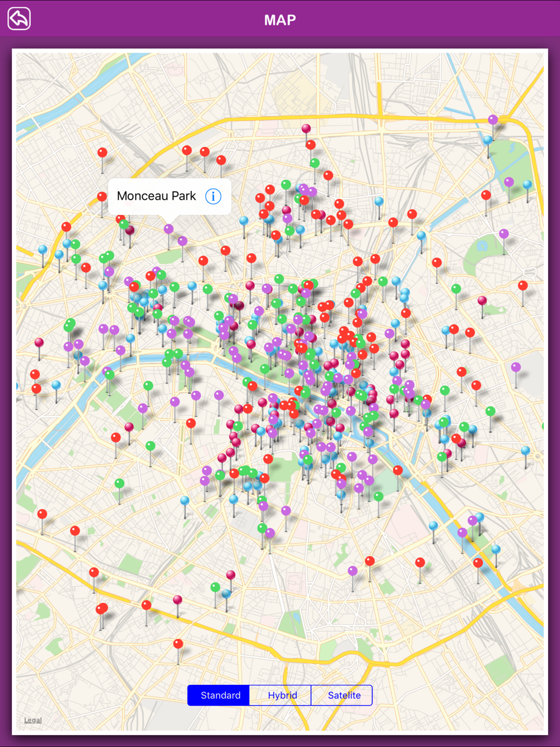This screenshot has height=747, width=560.
Task: Select the purple pin under Monceau Park callout
Action: pyautogui.click(x=169, y=229)
